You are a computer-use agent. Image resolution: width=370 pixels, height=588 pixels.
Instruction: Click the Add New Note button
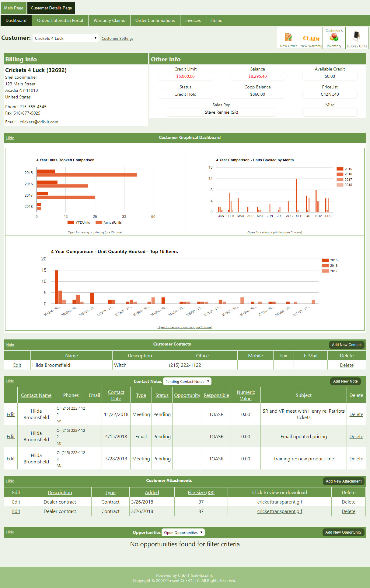pos(345,381)
